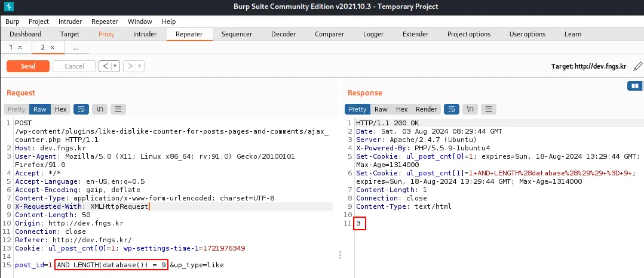Add new Repeater tab with ellipsis
This screenshot has height=278, width=644.
(76, 48)
